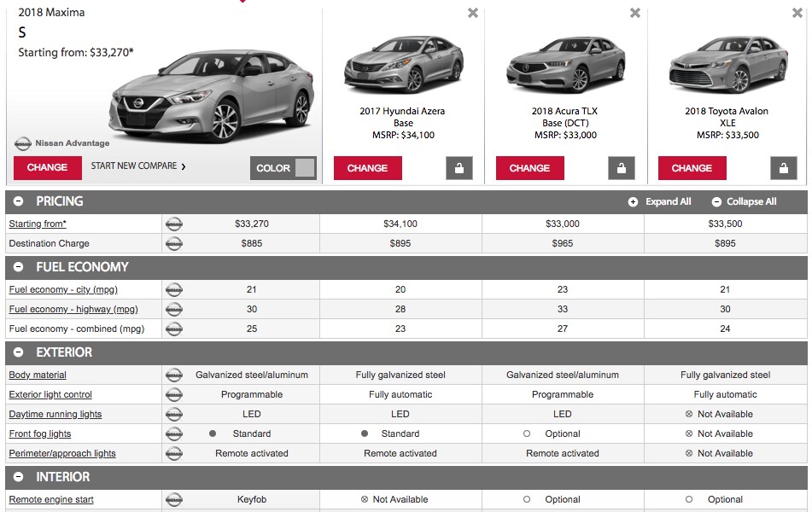812x512 pixels.
Task: Collapse the PRICING section
Action: point(19,201)
